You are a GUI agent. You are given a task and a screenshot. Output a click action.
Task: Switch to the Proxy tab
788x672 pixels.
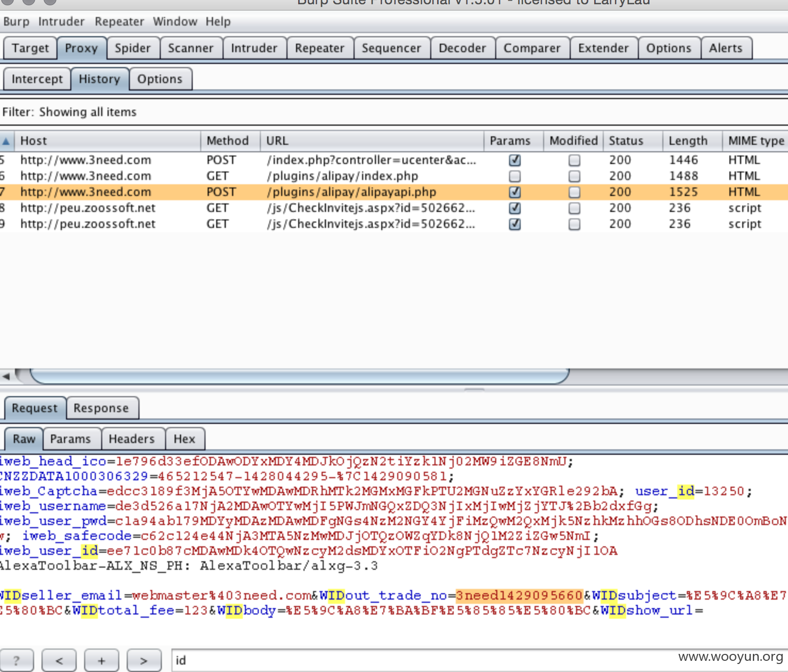pos(81,48)
